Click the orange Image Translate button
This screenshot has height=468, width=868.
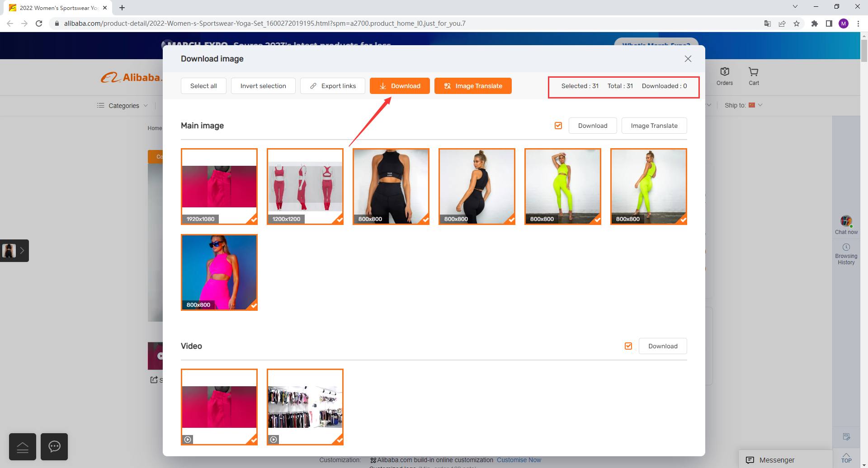(473, 86)
